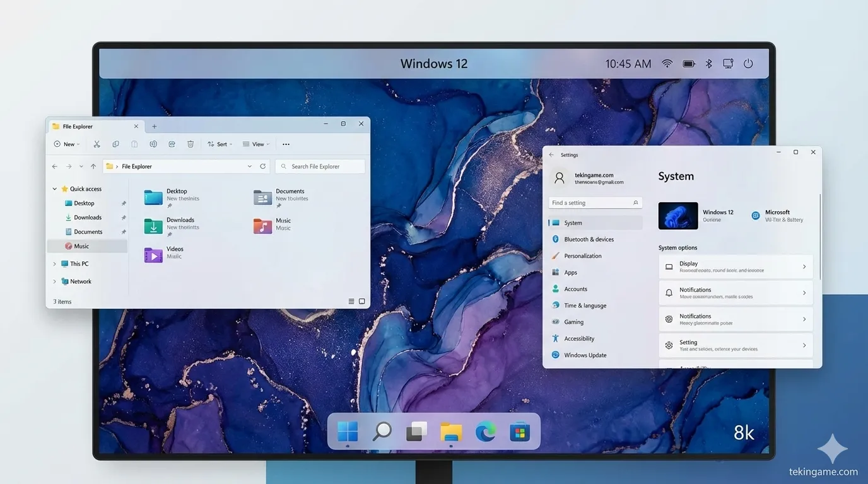Refresh the File Explorer address bar
This screenshot has width=868, height=484.
[263, 166]
